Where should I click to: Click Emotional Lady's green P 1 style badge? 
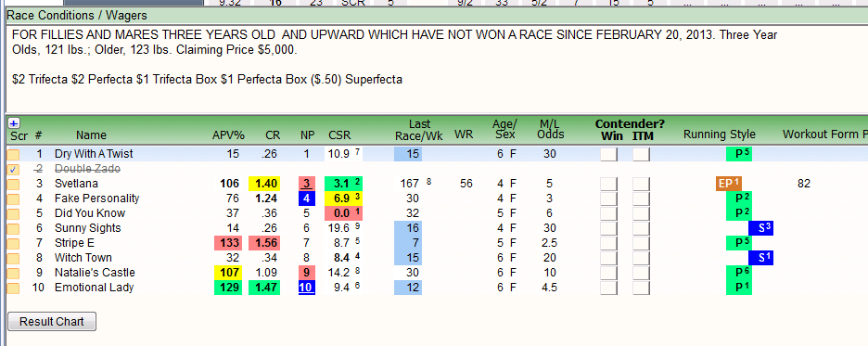point(739,288)
